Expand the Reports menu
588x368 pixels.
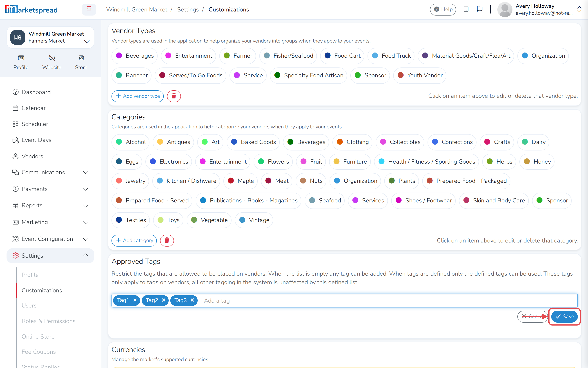tap(50, 205)
